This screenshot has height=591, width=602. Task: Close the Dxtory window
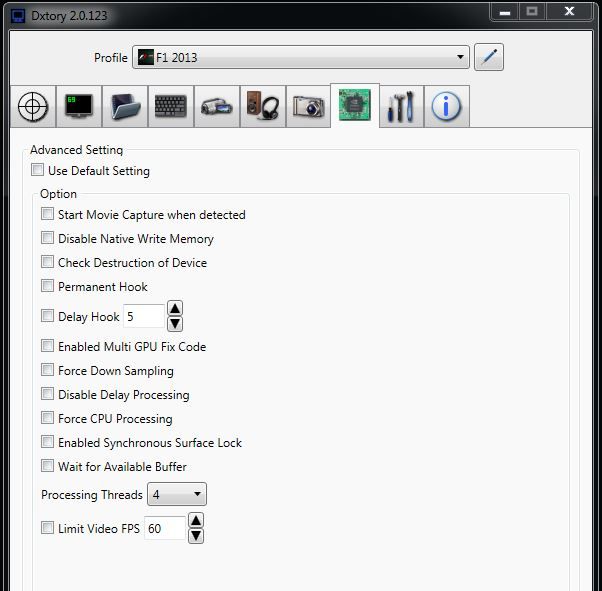pyautogui.click(x=569, y=12)
